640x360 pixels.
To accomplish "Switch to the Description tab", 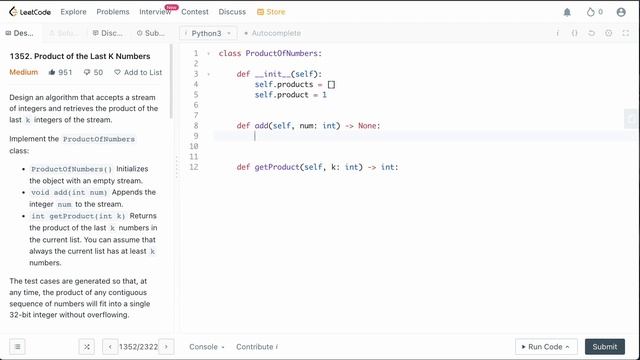I will click(20, 33).
